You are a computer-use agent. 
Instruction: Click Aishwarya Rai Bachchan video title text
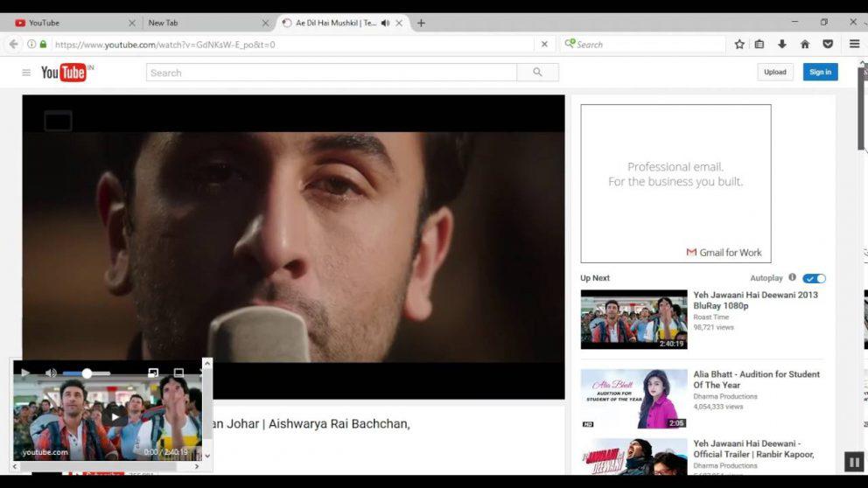(311, 424)
